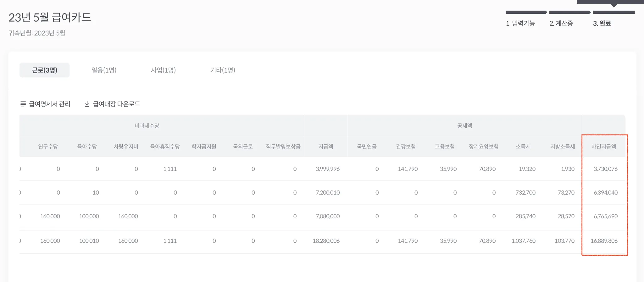Click the 6,394,040 차인지급액 value
Image resolution: width=644 pixels, height=282 pixels.
pyautogui.click(x=606, y=192)
